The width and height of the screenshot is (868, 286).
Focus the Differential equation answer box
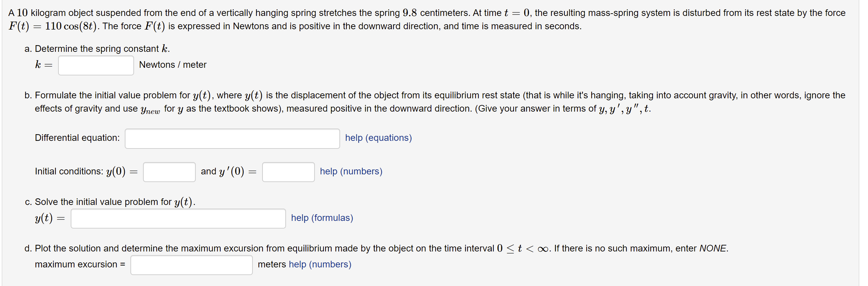click(x=232, y=138)
